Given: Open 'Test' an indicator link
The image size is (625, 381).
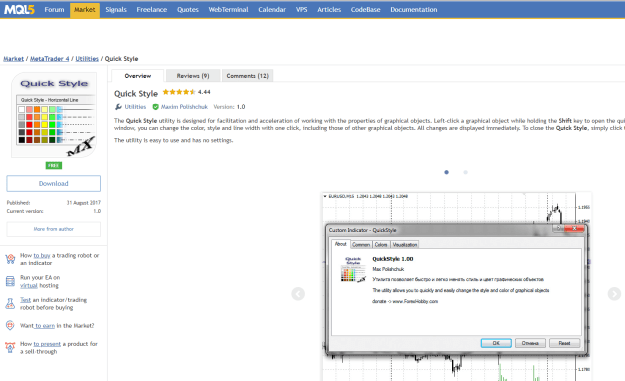Looking at the screenshot, I should (26, 300).
